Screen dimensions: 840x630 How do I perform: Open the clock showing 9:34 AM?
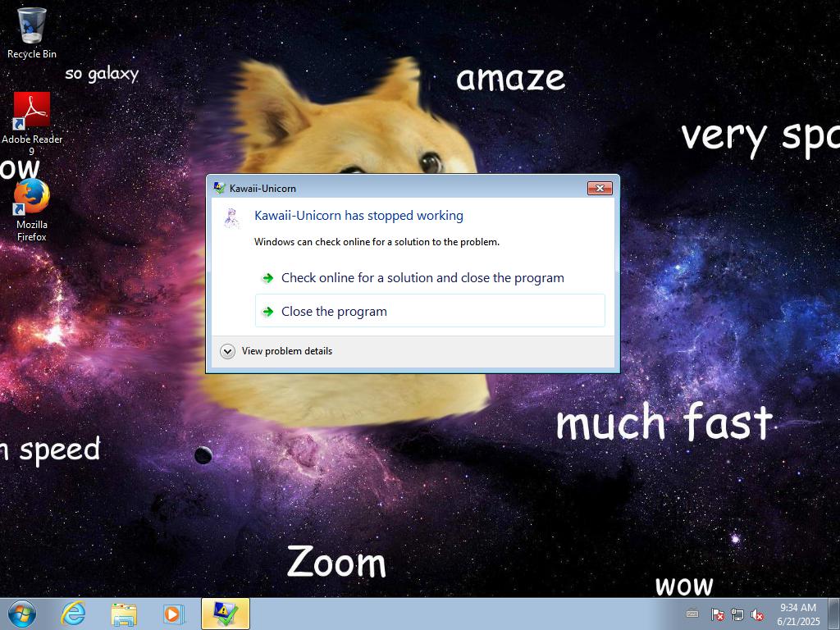(x=798, y=614)
